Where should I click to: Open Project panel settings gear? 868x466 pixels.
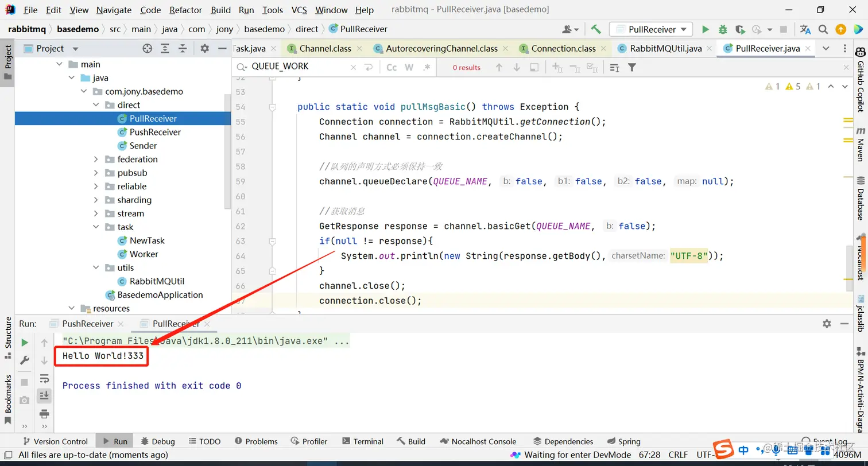click(x=204, y=49)
